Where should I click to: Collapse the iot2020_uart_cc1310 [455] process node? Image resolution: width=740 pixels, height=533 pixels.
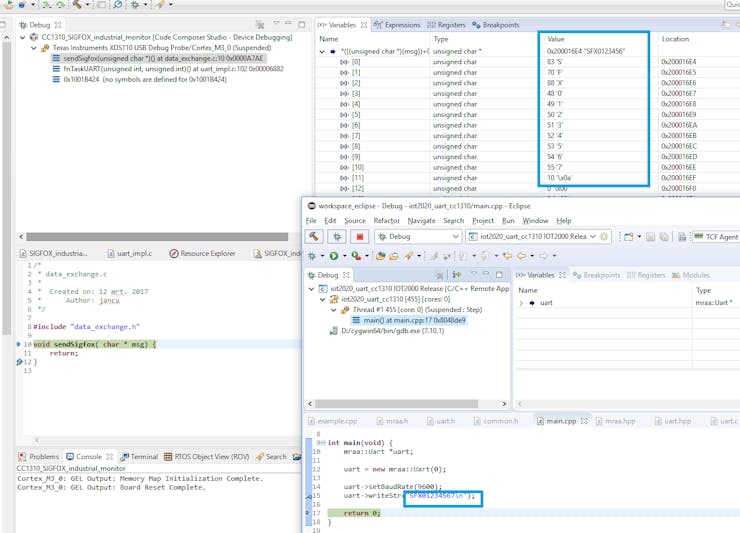click(x=322, y=299)
